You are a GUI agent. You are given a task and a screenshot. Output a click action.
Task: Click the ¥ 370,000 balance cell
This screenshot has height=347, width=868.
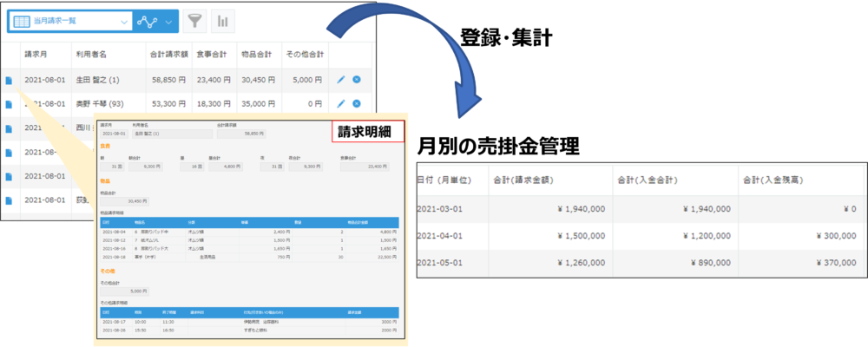click(837, 263)
